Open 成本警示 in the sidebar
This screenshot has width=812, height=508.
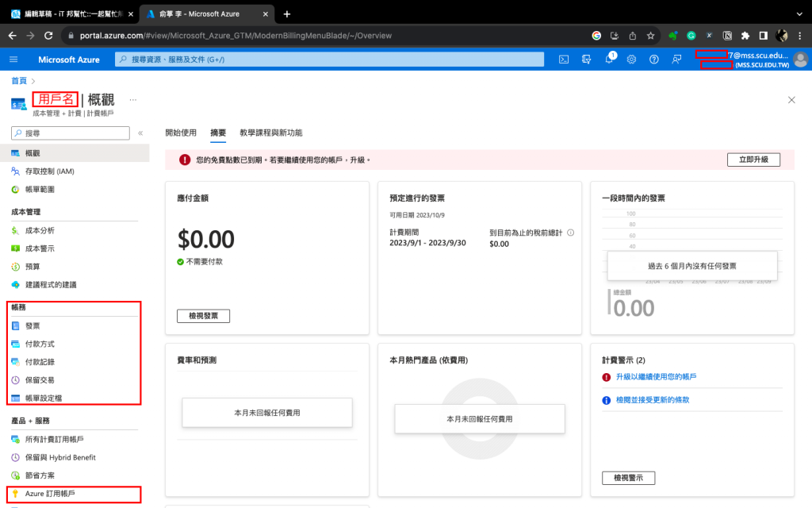coord(75,248)
